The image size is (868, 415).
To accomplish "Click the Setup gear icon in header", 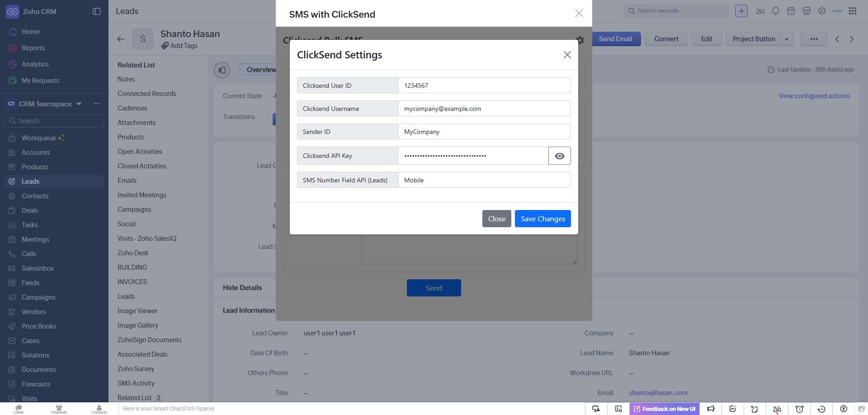I will 821,11.
